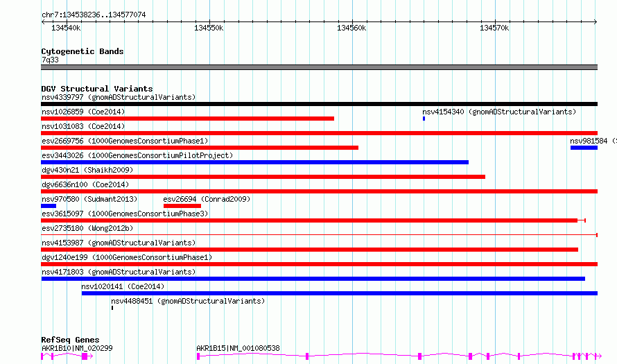Click the DGV Structural Variants track title

97,89
